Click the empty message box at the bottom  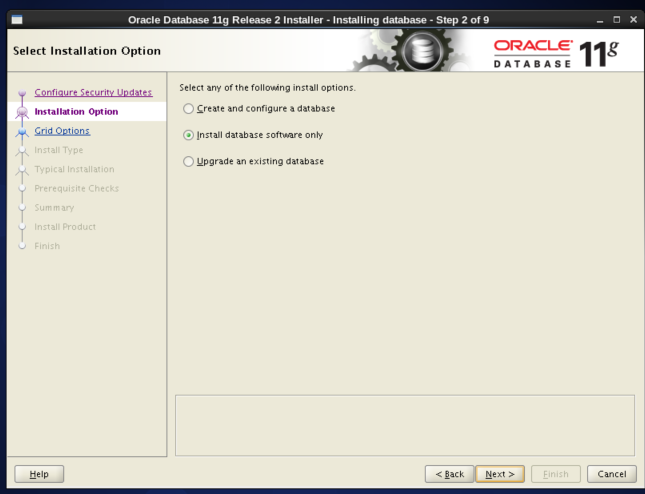tap(405, 425)
